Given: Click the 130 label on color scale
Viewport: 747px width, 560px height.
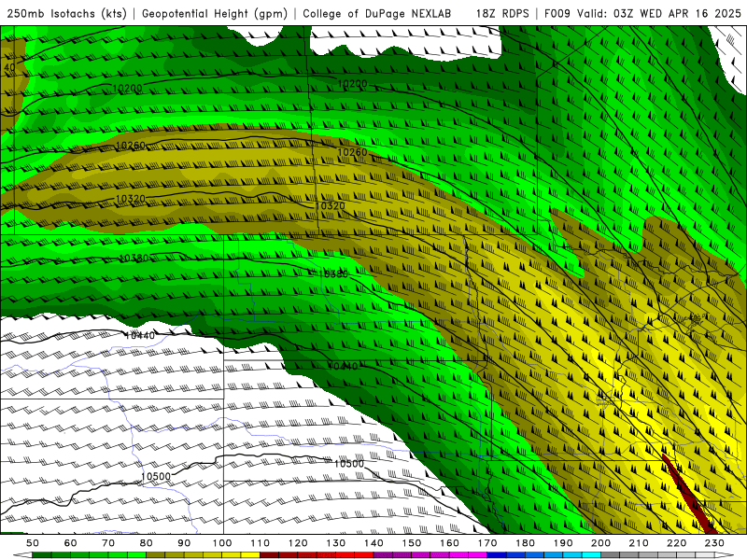Looking at the screenshot, I should point(336,543).
